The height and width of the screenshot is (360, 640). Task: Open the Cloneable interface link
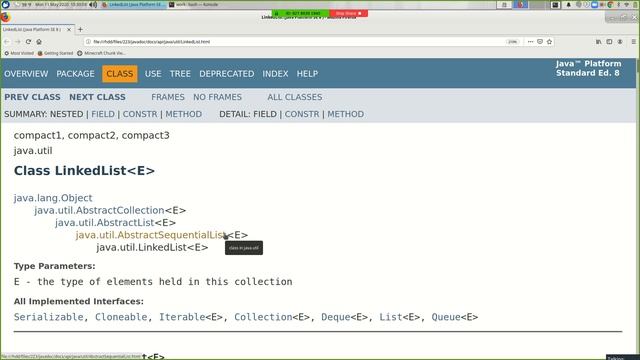[x=121, y=317]
